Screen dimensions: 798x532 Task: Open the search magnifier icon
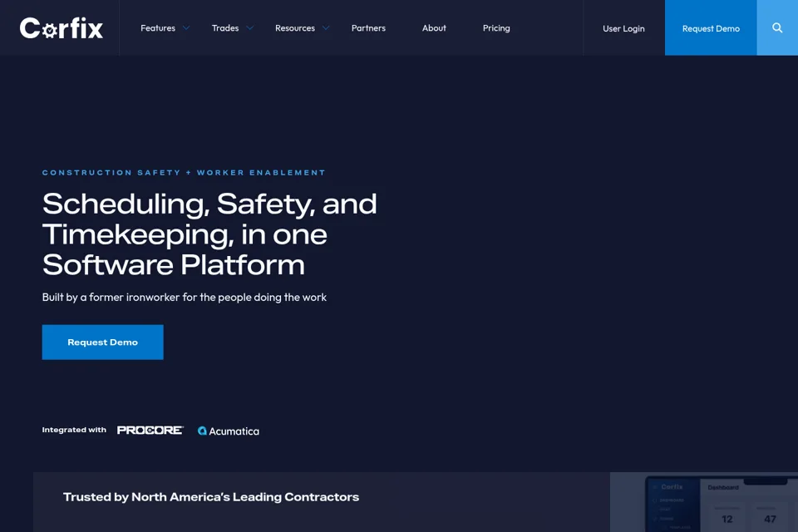[x=777, y=28]
